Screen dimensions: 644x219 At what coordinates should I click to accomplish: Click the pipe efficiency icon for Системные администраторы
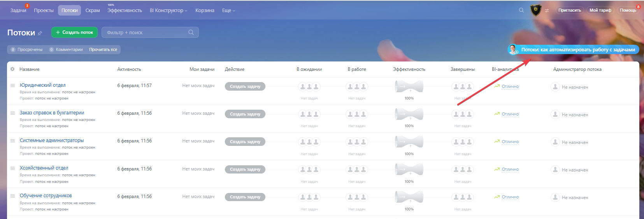point(409,142)
